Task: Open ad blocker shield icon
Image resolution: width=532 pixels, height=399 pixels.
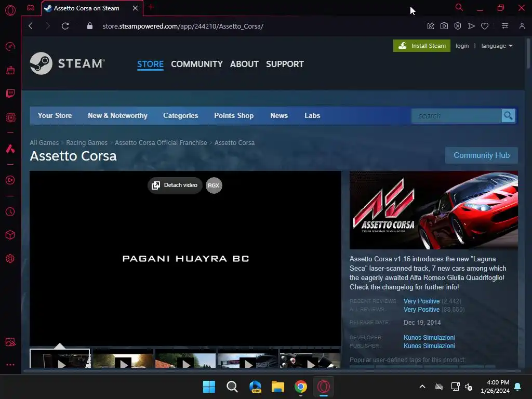Action: pyautogui.click(x=458, y=26)
